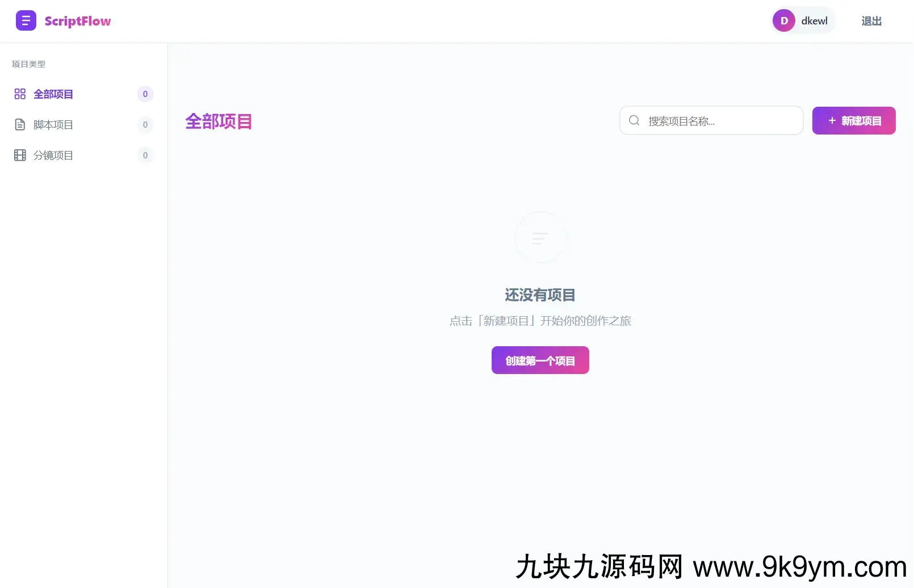Click the empty-state list icon in circle

click(x=540, y=237)
